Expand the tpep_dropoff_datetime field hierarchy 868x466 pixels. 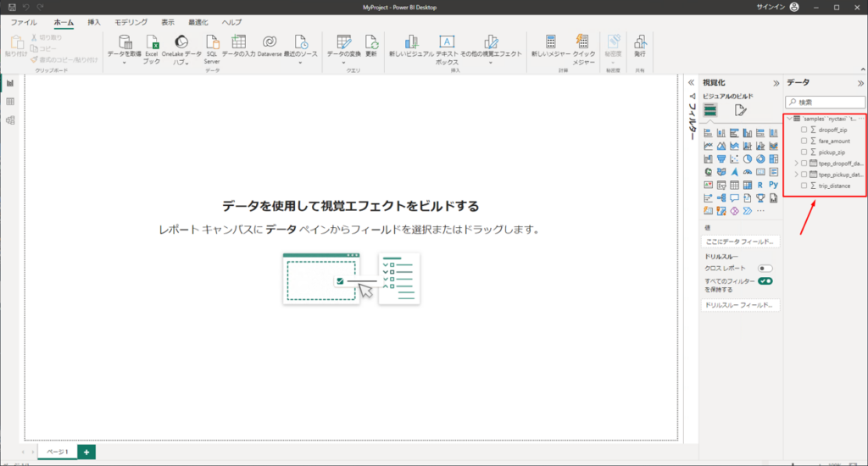[x=795, y=163]
